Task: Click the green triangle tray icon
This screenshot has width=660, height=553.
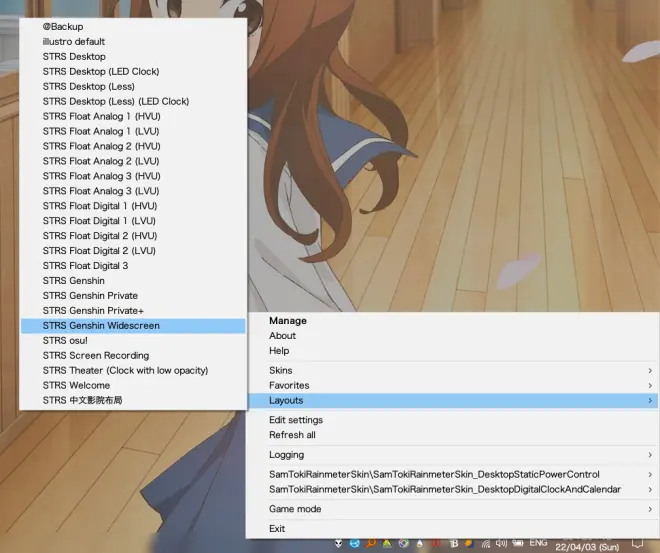Action: click(387, 544)
